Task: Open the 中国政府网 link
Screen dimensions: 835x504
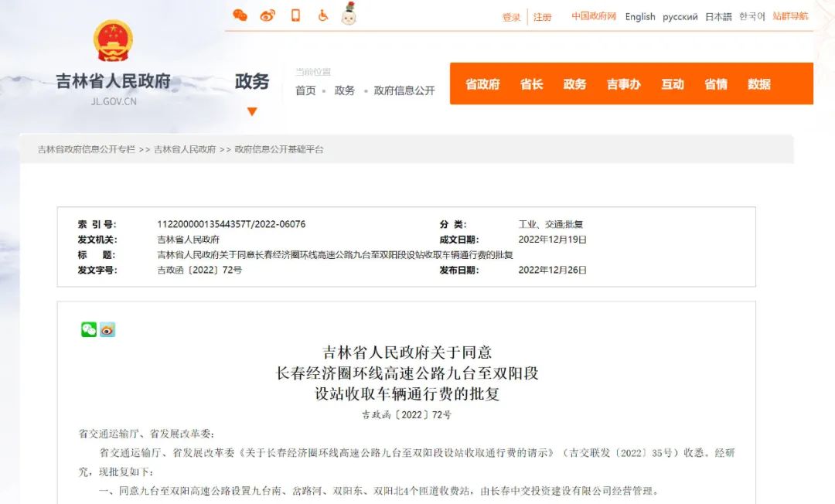Action: (x=594, y=16)
